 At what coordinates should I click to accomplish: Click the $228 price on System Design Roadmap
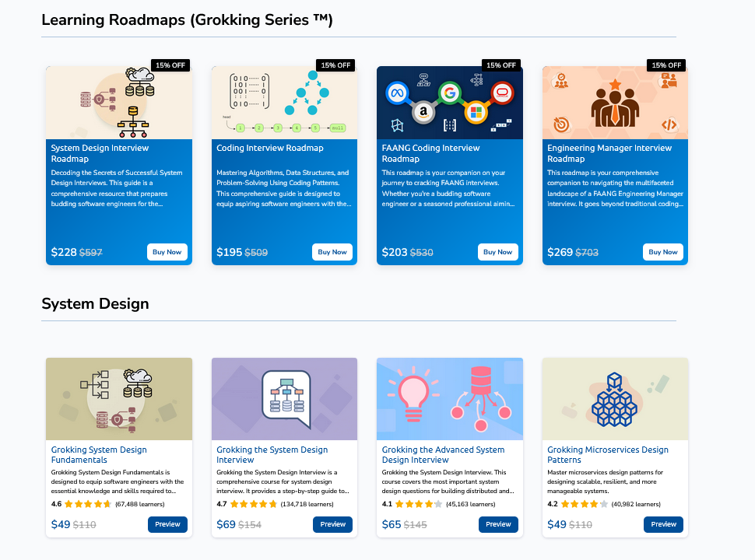click(x=64, y=252)
